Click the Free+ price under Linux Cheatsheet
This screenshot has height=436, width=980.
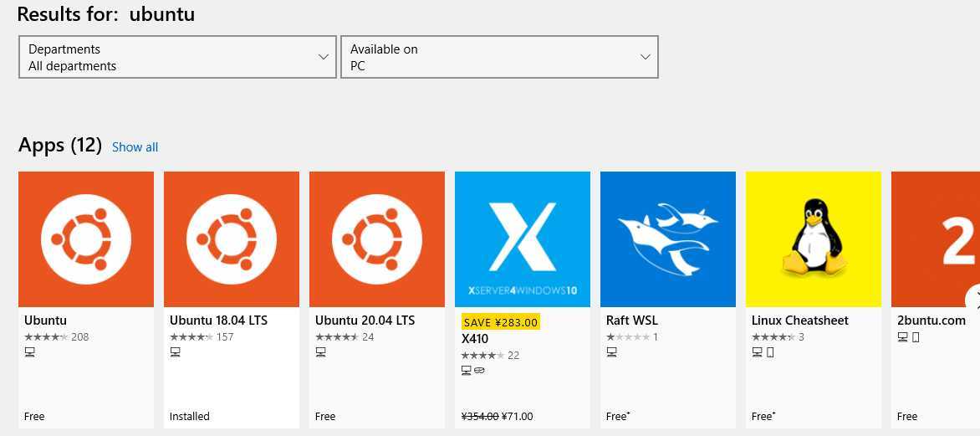(763, 417)
